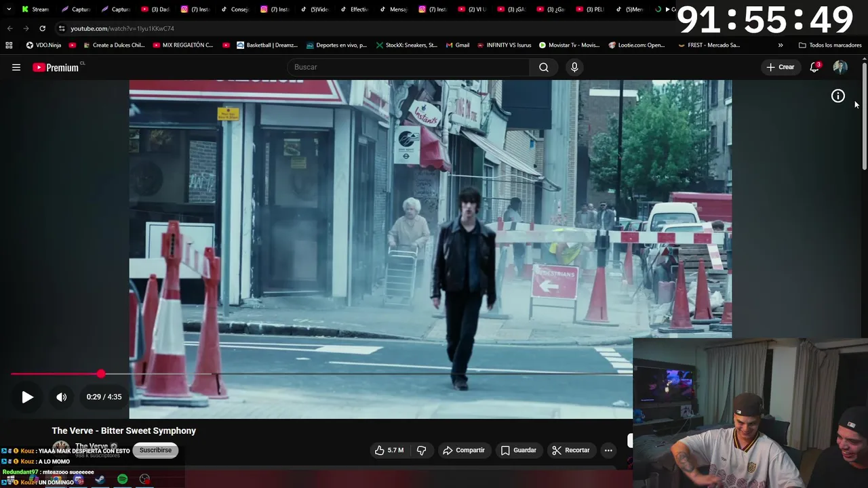This screenshot has height=488, width=868.
Task: Click the Compartir button
Action: pyautogui.click(x=464, y=450)
